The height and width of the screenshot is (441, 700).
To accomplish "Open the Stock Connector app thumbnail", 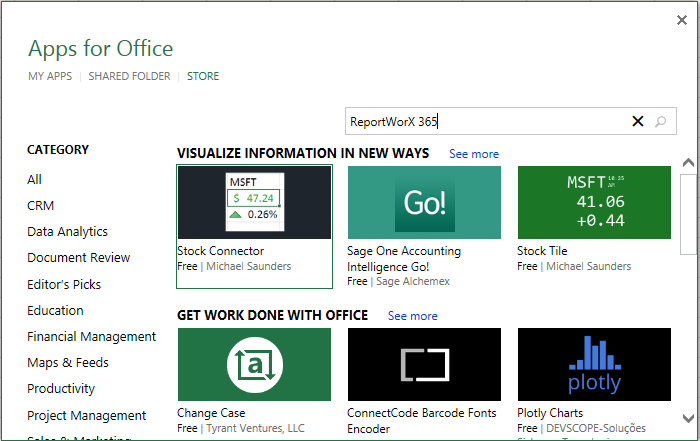I will click(254, 203).
